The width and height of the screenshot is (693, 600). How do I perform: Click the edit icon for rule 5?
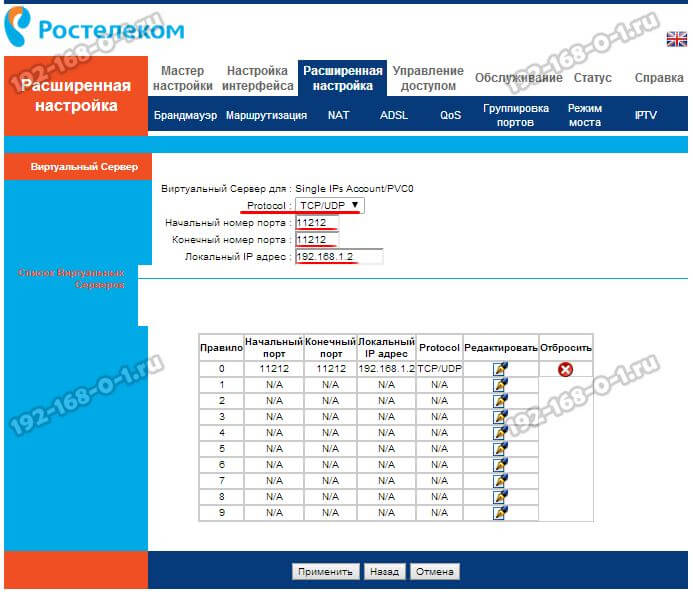500,448
